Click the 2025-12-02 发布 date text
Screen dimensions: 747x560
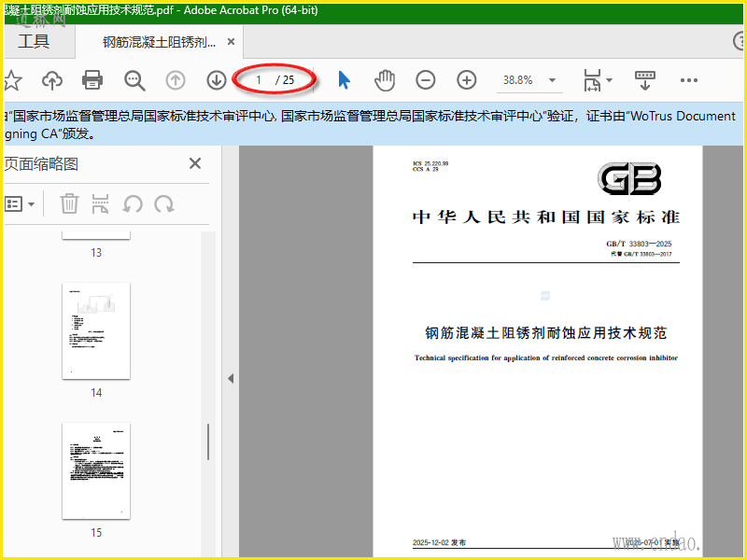tap(439, 542)
